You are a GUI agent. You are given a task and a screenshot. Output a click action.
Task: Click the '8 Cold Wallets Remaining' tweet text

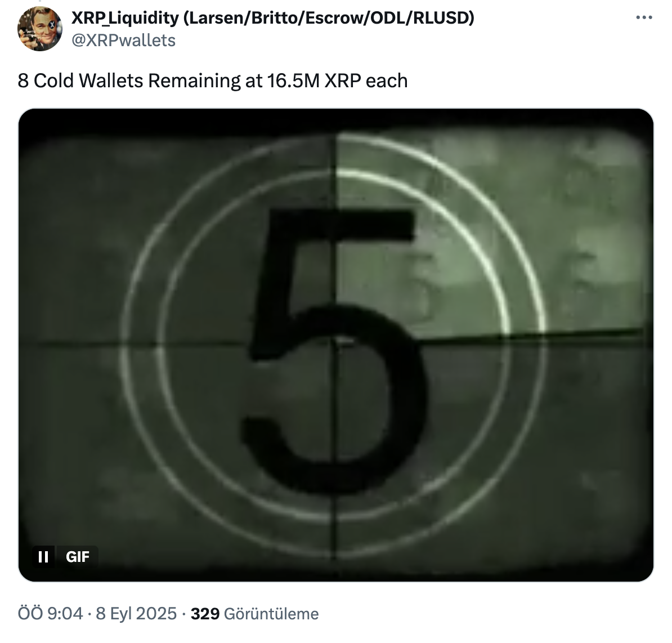click(128, 81)
